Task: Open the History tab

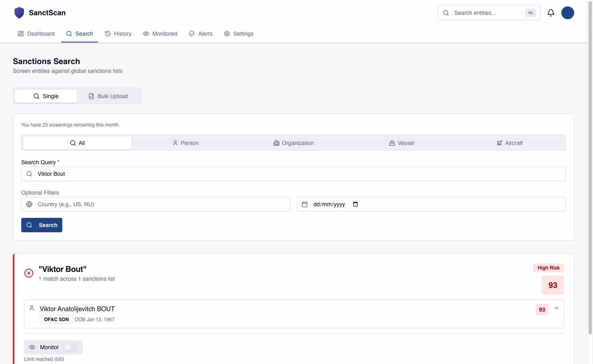Action: click(x=118, y=34)
